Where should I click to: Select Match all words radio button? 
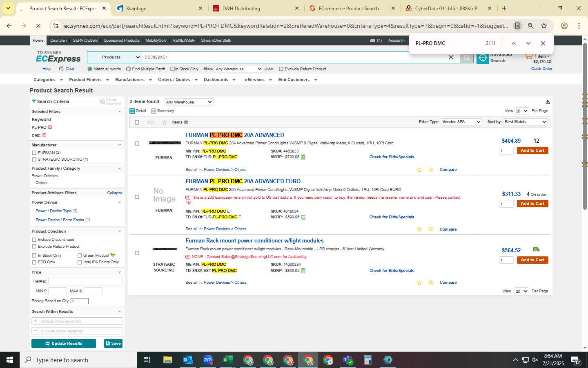pyautogui.click(x=90, y=69)
